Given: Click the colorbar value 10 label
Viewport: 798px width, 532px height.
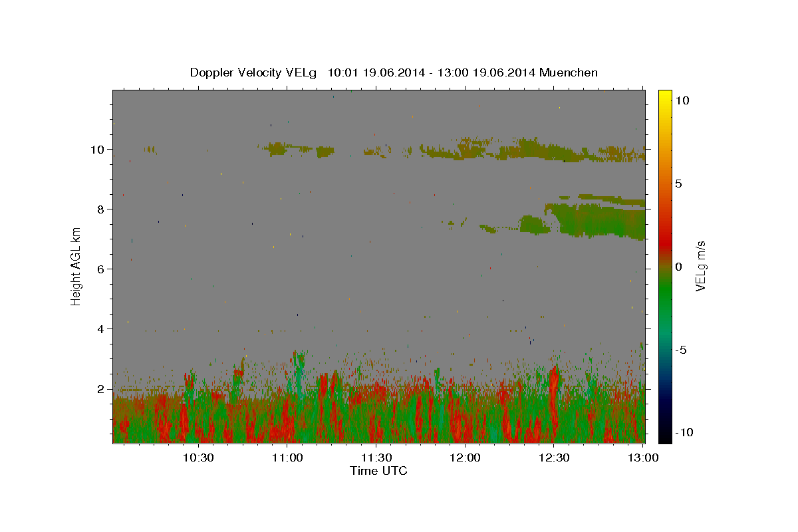Looking at the screenshot, I should 682,100.
